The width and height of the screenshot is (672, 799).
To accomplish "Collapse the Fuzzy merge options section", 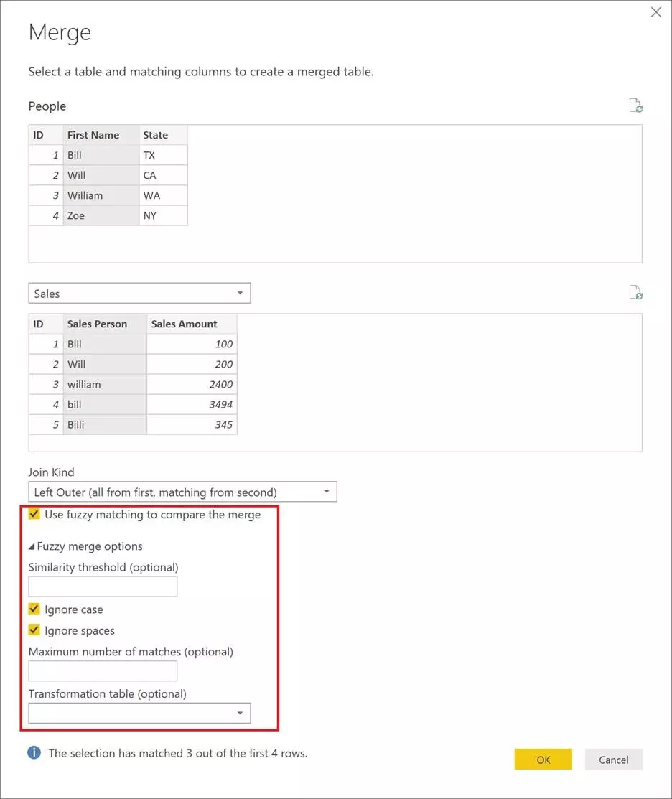I will point(32,546).
